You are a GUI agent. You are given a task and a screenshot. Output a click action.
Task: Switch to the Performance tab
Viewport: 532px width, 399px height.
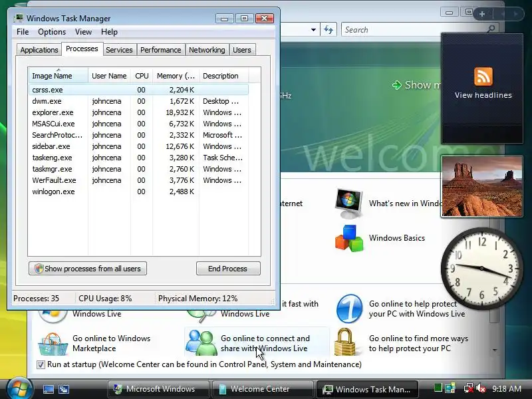160,50
